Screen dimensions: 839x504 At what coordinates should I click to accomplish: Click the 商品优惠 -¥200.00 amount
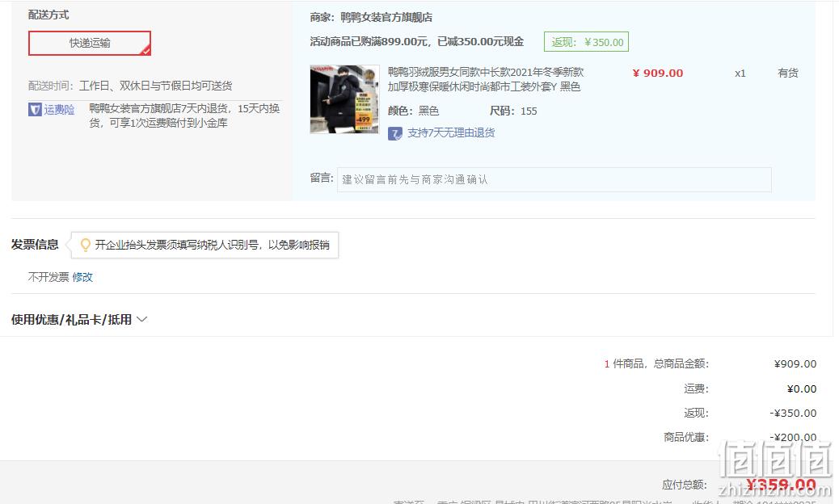tap(793, 437)
